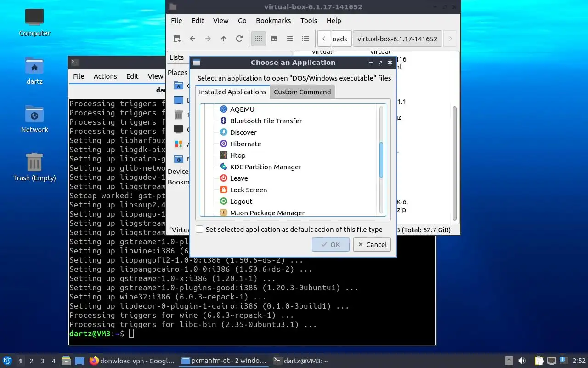Open the Network desktop icon
The image size is (588, 368).
(34, 119)
